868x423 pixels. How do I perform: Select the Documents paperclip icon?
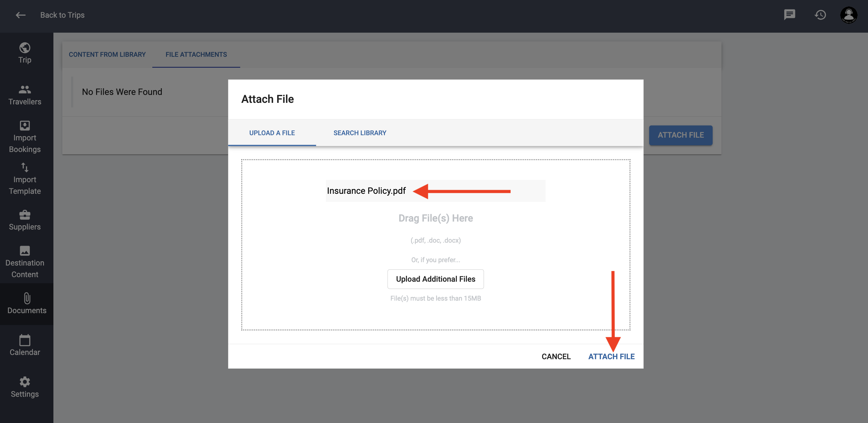pyautogui.click(x=27, y=298)
